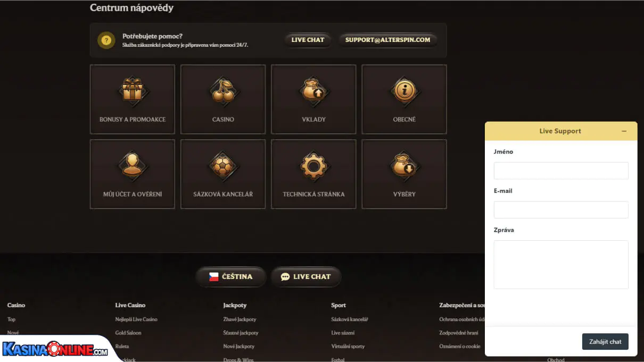This screenshot has height=362, width=644.
Task: Click the E-mail field in Live Support
Action: [561, 209]
